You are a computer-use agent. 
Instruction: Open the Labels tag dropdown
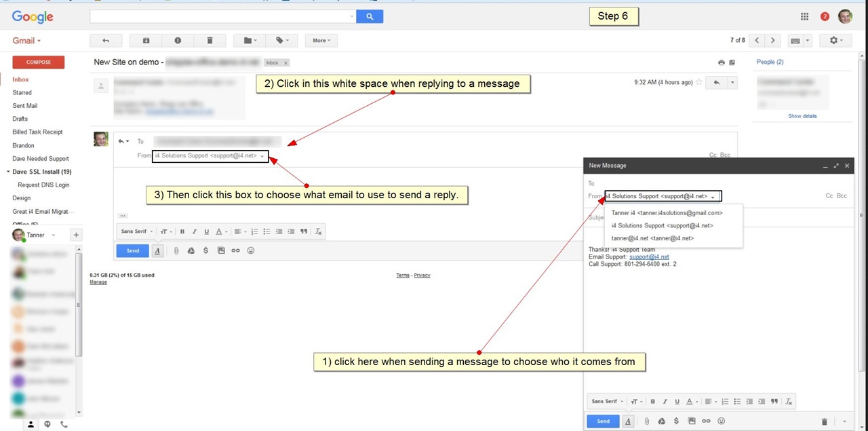click(282, 41)
